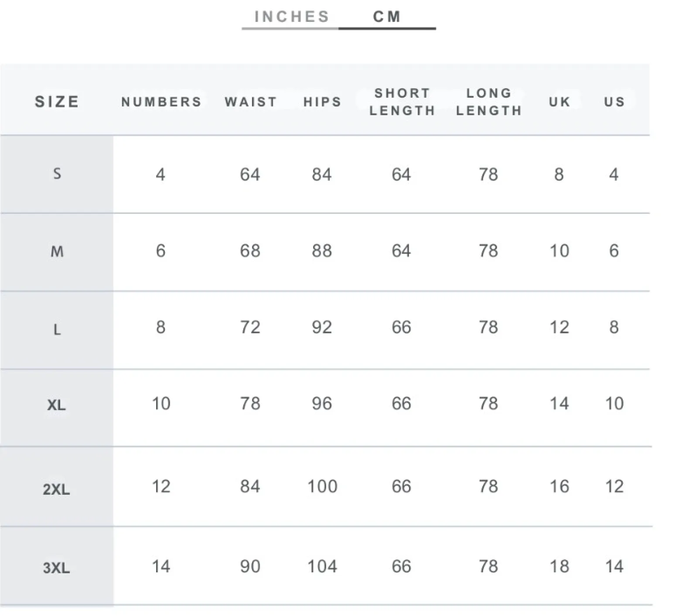Select the M size row label
The image size is (675, 616).
pos(57,252)
